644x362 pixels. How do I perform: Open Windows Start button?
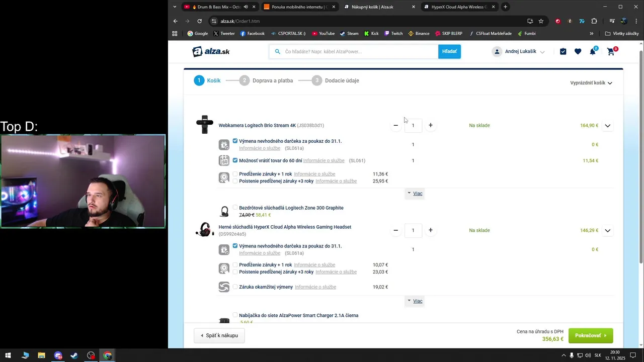pyautogui.click(x=8, y=355)
